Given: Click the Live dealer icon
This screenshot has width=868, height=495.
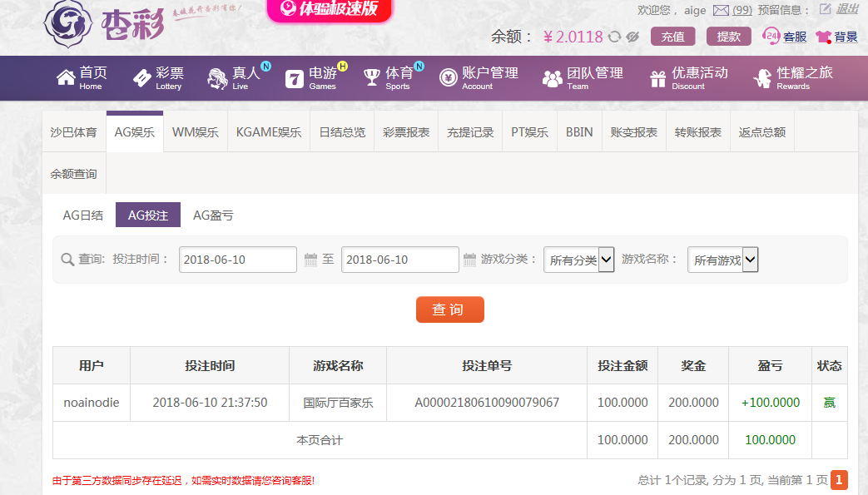Looking at the screenshot, I should pos(217,79).
